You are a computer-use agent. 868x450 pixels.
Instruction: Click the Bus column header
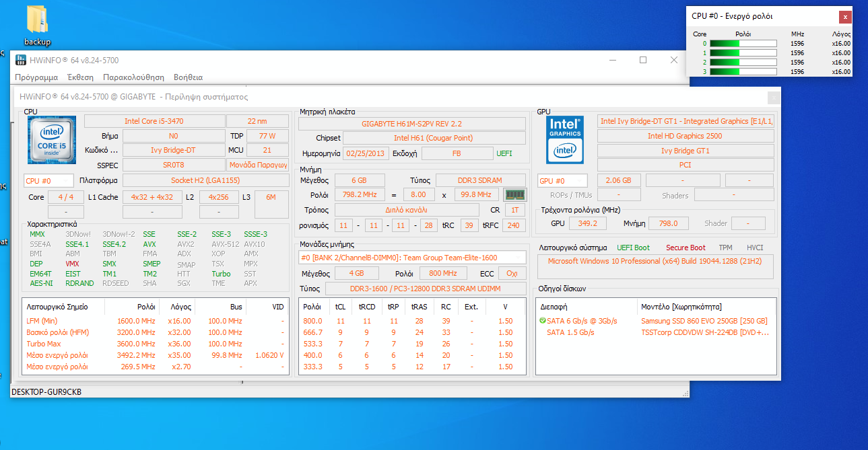[220, 307]
